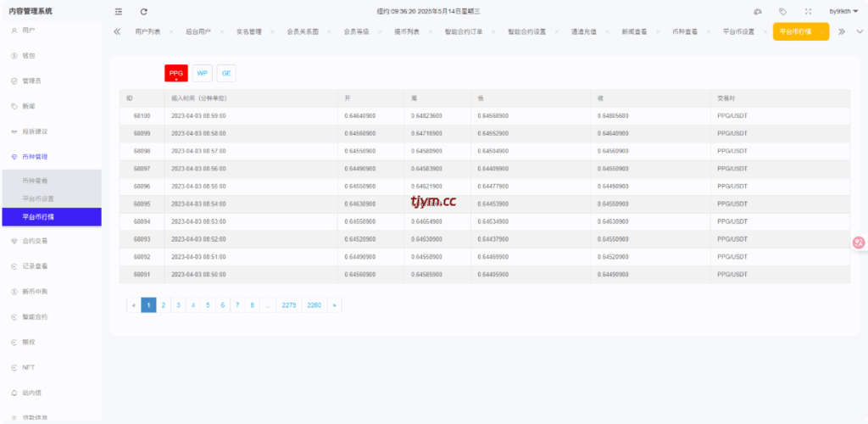Viewport: 868px width, 424px height.
Task: Select the GE coin toggle button
Action: [226, 74]
